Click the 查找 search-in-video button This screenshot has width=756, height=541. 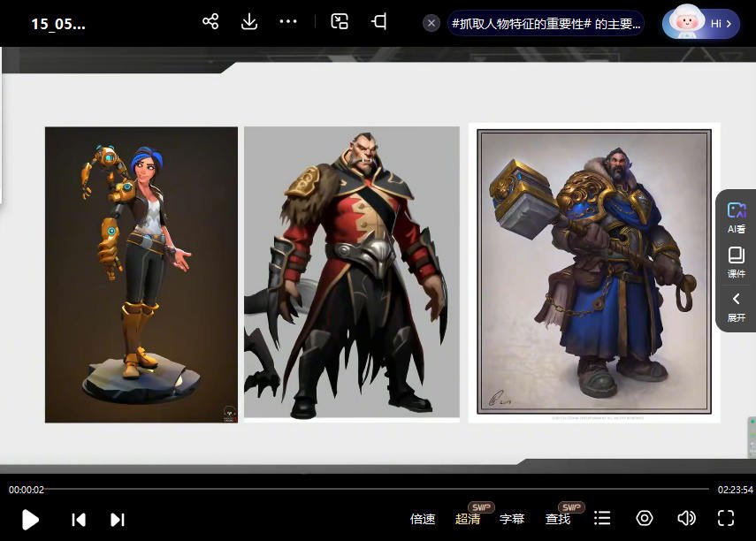(x=557, y=519)
